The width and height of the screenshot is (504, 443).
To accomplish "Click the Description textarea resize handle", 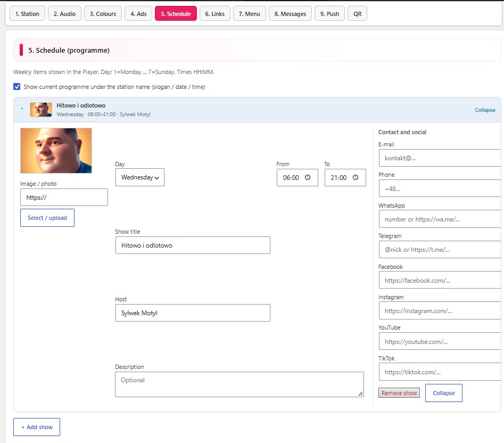I will [361, 394].
